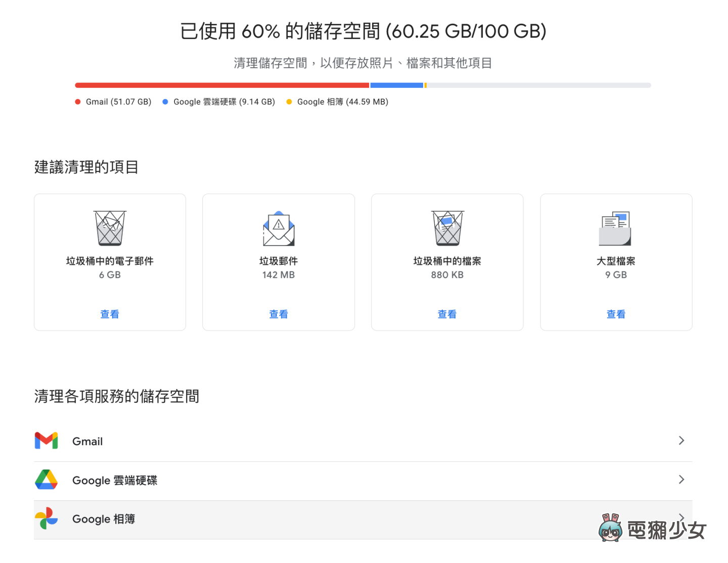Click the 6 GB size value

[110, 275]
